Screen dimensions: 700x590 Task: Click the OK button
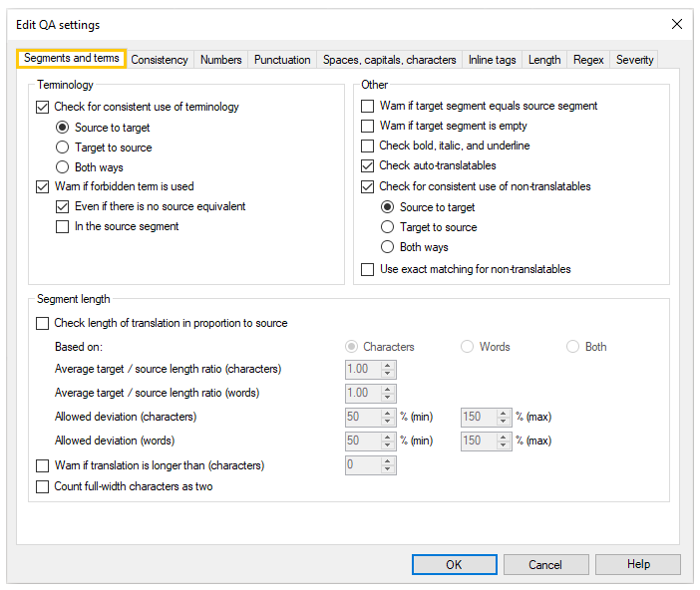tap(454, 565)
